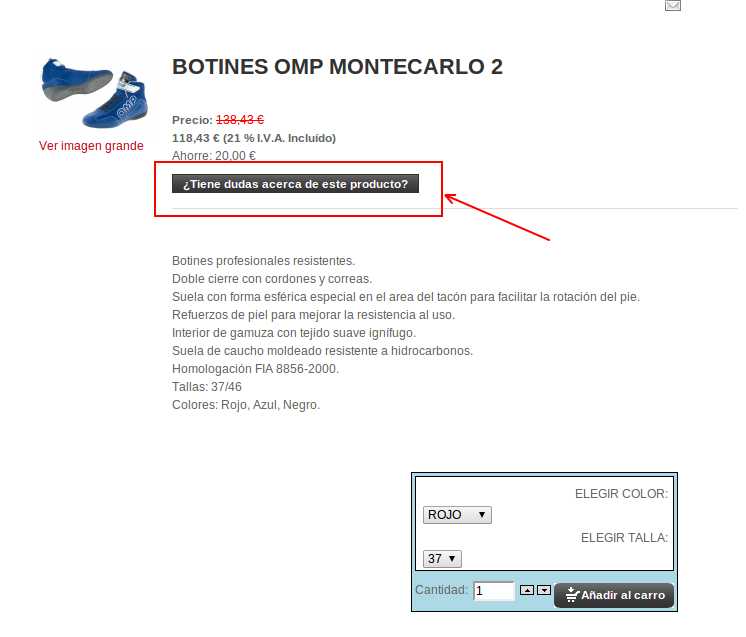The image size is (746, 637).
Task: Decrease quantity with the down arrow
Action: 544,590
